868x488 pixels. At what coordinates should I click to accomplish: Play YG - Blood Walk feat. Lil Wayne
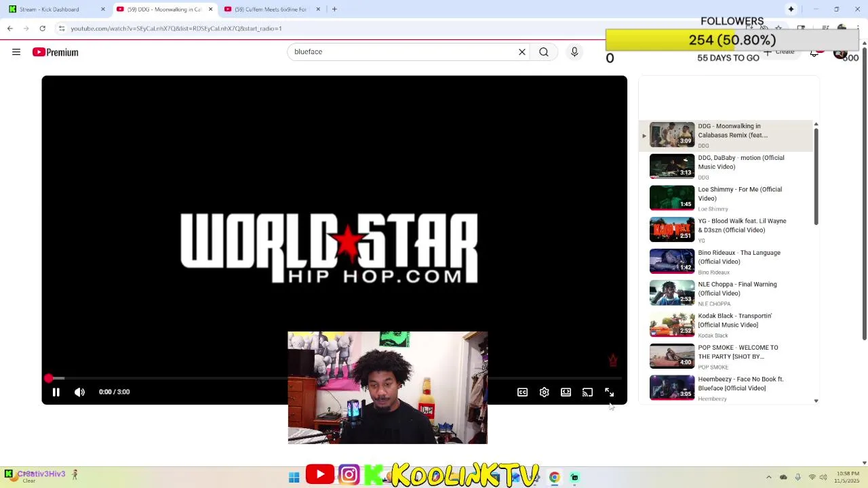click(726, 230)
